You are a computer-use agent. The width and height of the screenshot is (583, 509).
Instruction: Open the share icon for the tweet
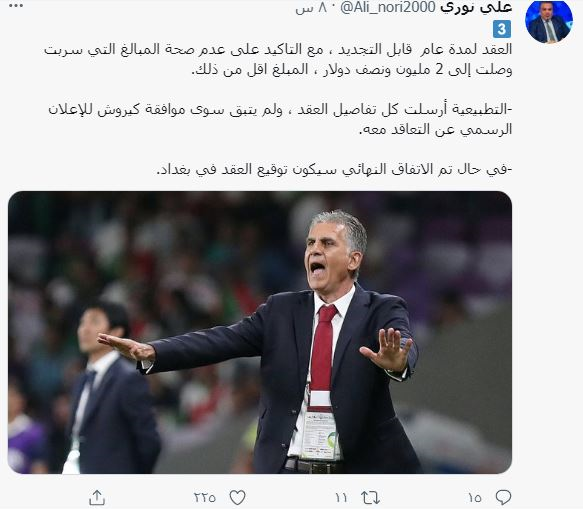pyautogui.click(x=97, y=497)
